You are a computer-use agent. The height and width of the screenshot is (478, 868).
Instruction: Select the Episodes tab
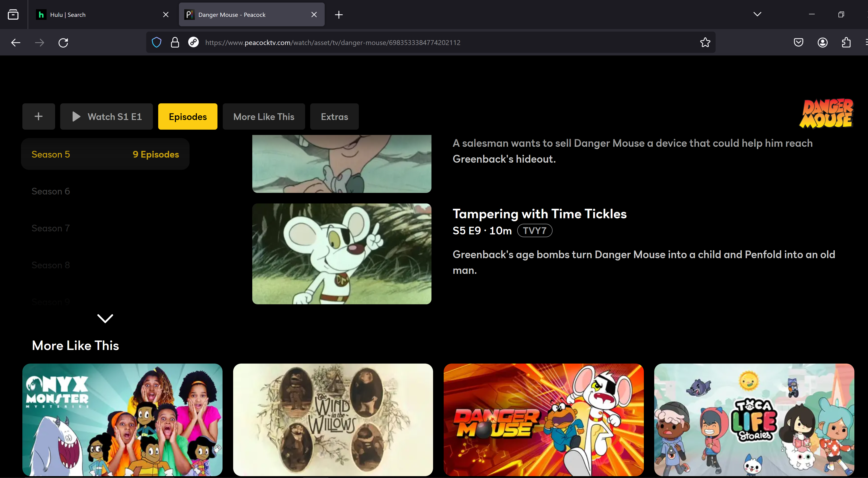pos(188,116)
